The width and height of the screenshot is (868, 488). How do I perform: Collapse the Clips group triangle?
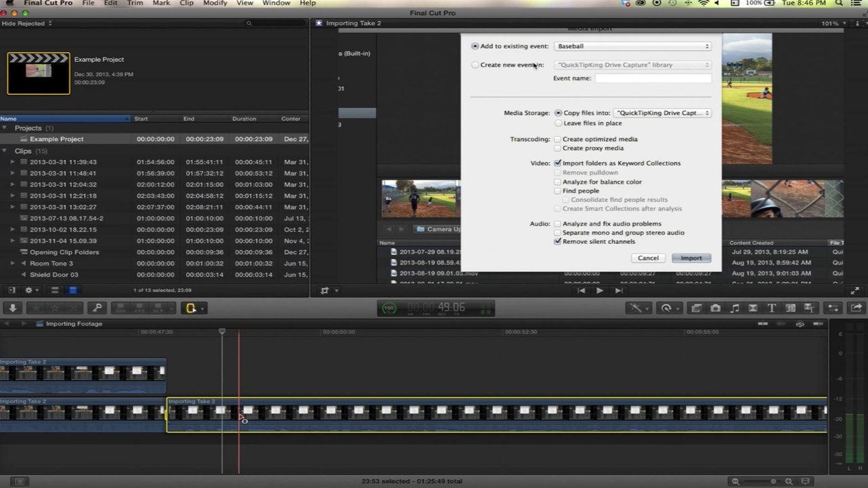(5, 151)
